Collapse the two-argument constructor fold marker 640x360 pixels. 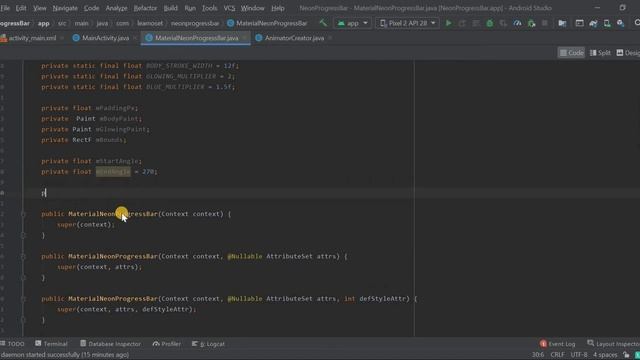click(x=23, y=256)
